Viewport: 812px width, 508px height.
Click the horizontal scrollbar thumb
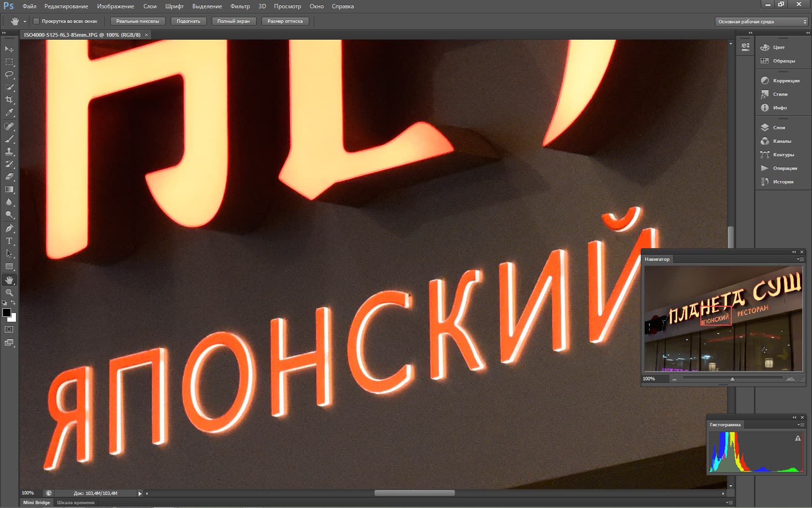[x=415, y=493]
